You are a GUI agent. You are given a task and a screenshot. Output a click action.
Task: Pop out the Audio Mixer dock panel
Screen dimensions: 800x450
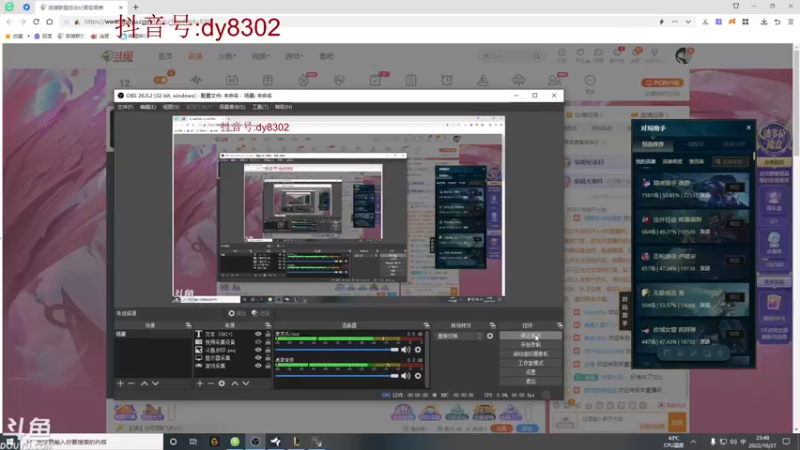[427, 325]
